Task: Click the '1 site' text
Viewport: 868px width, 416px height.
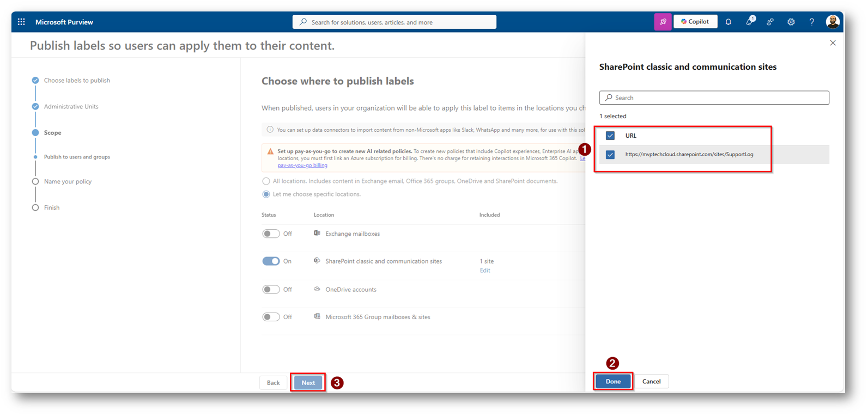Action: pyautogui.click(x=487, y=261)
